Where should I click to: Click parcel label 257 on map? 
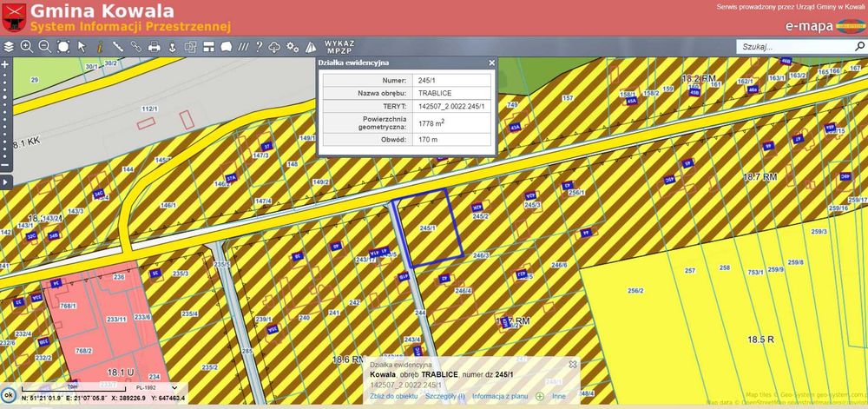690,271
